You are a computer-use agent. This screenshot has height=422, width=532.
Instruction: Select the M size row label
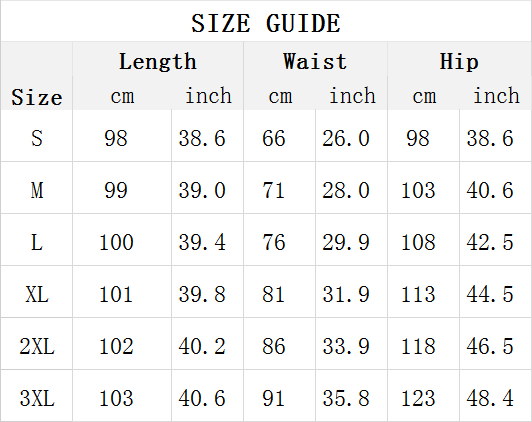pos(37,190)
